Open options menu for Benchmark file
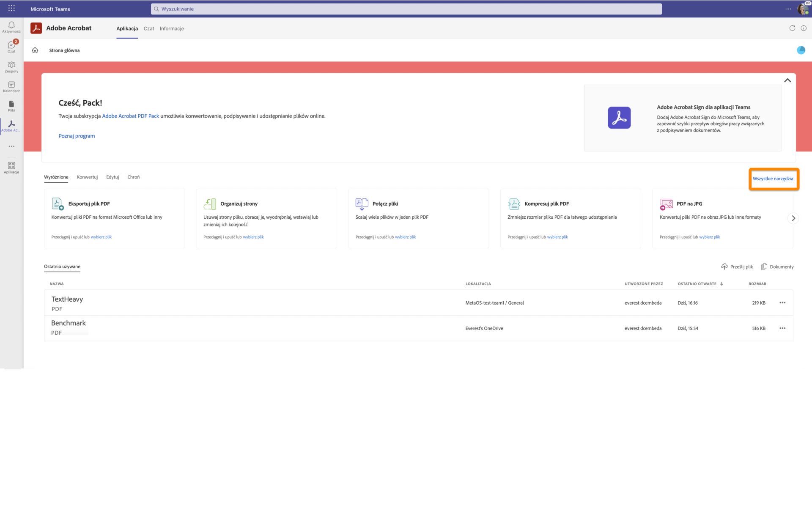This screenshot has width=812, height=506. tap(782, 328)
